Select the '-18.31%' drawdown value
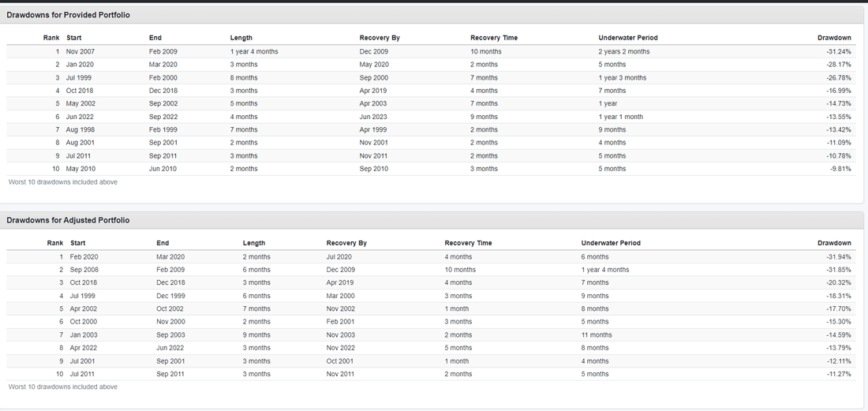Viewport: 868px width, 411px height. (x=839, y=296)
